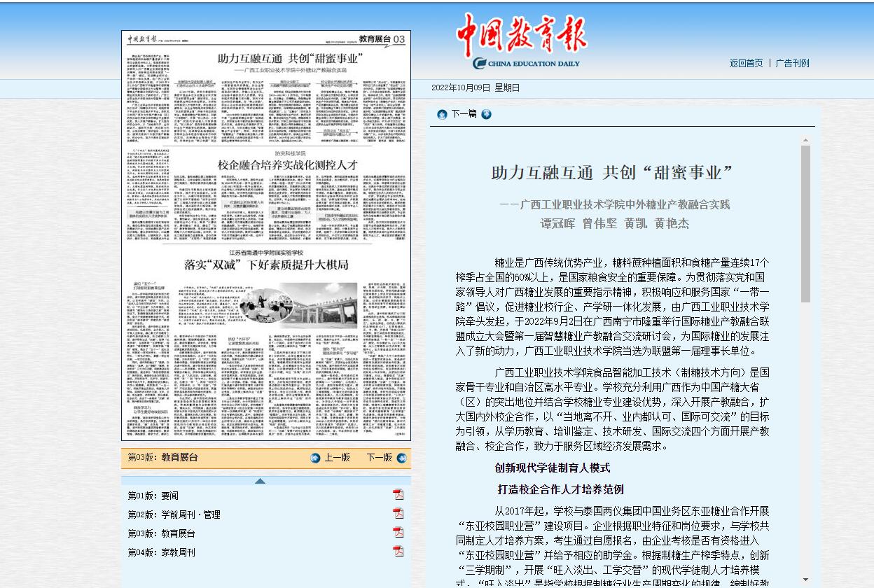Screen dimensions: 874x588
Task: Select 第02版：学前周刊·管理 in the page list
Action: pos(174,514)
